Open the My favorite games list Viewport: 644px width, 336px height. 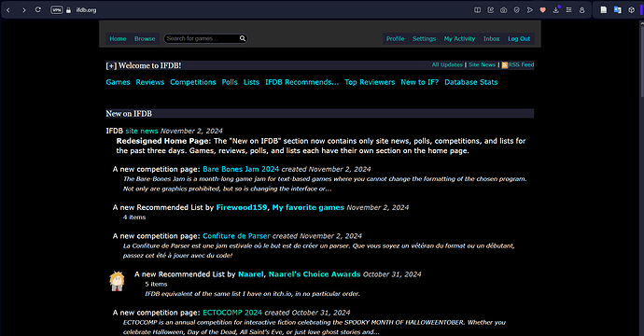(x=308, y=207)
